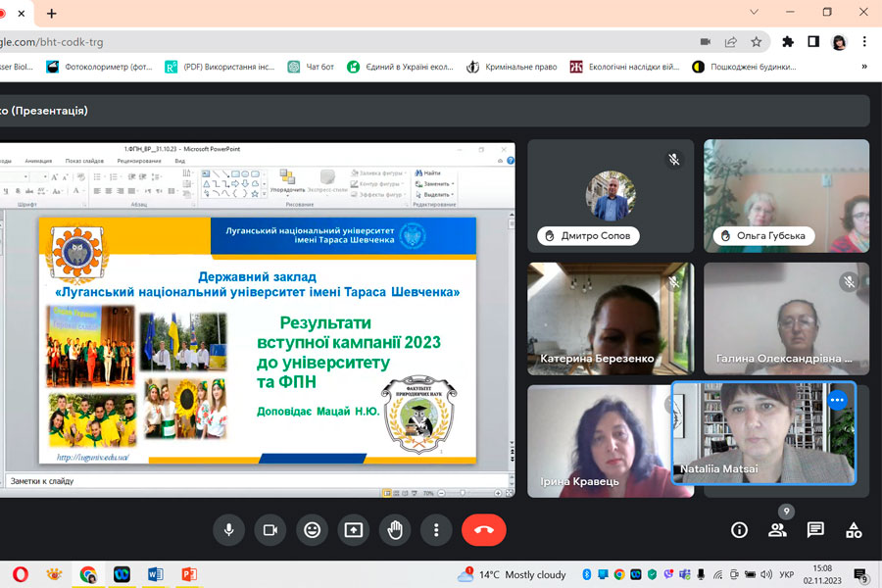Open the in-call chat panel
This screenshot has height=588, width=882.
pos(815,530)
